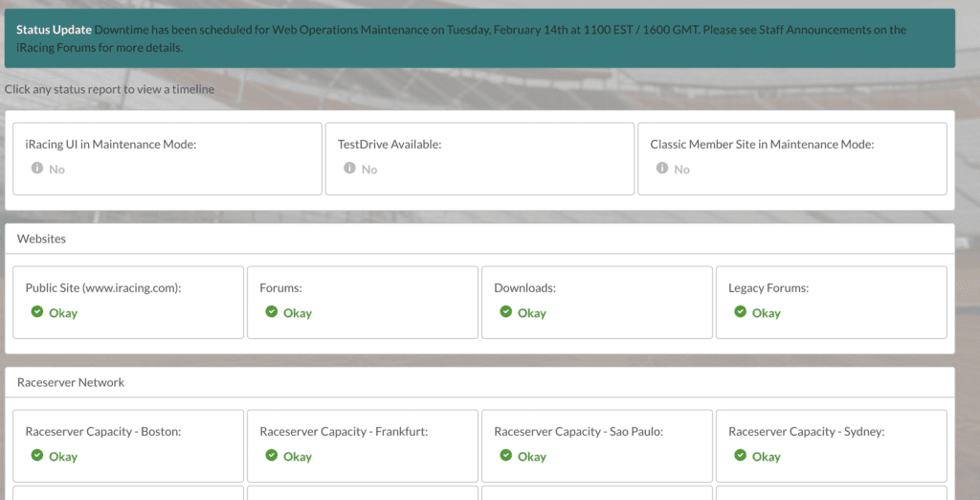Click the Status Update downtime banner

[480, 38]
